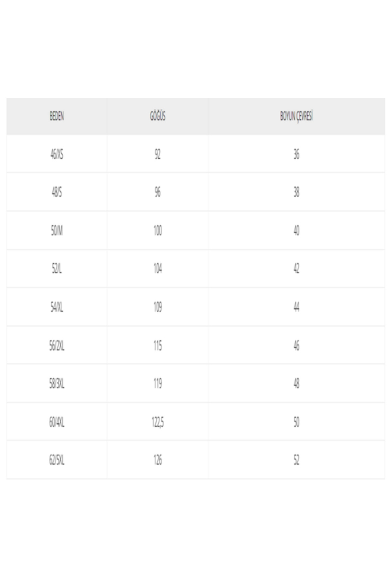Click the 50/M size row label
392x588 pixels.
(57, 231)
